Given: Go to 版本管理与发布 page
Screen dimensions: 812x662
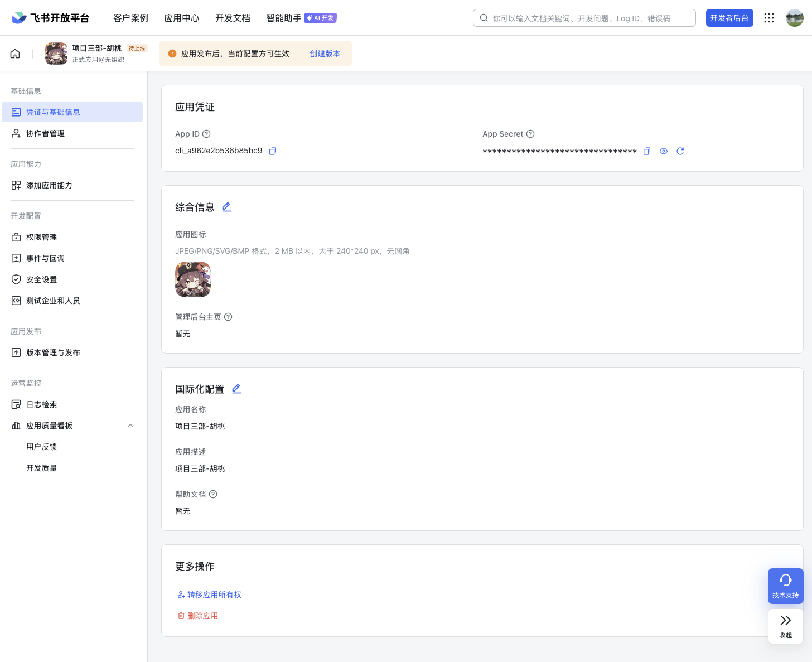Looking at the screenshot, I should 53,352.
